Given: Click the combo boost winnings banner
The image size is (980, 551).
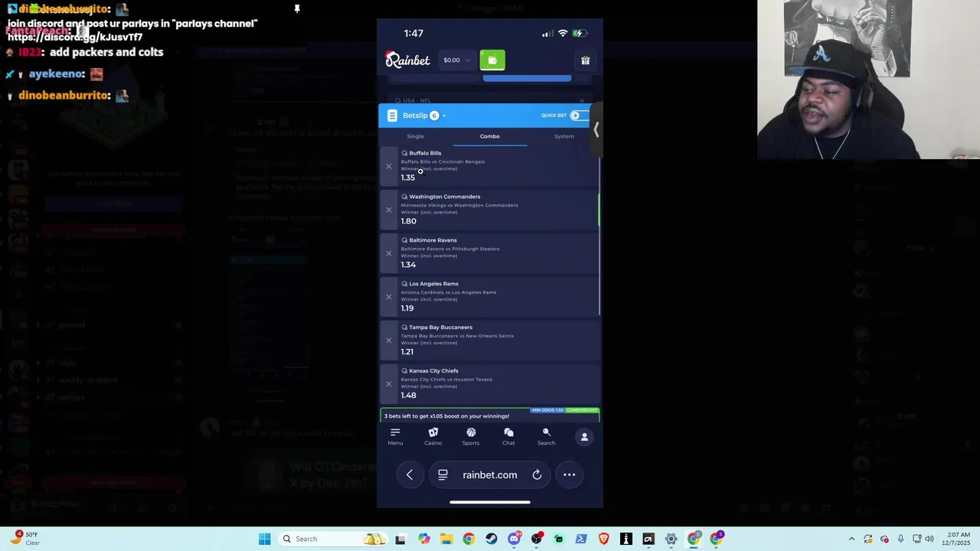Looking at the screenshot, I should coord(490,415).
